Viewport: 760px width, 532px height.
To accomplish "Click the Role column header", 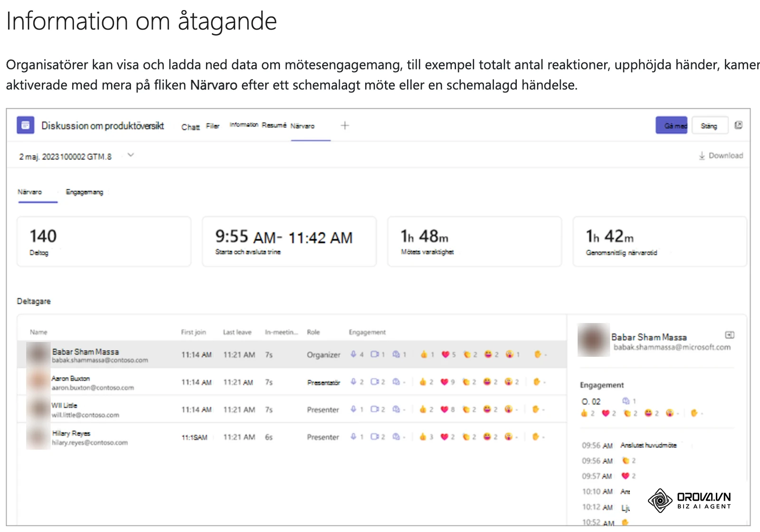I will coord(313,332).
